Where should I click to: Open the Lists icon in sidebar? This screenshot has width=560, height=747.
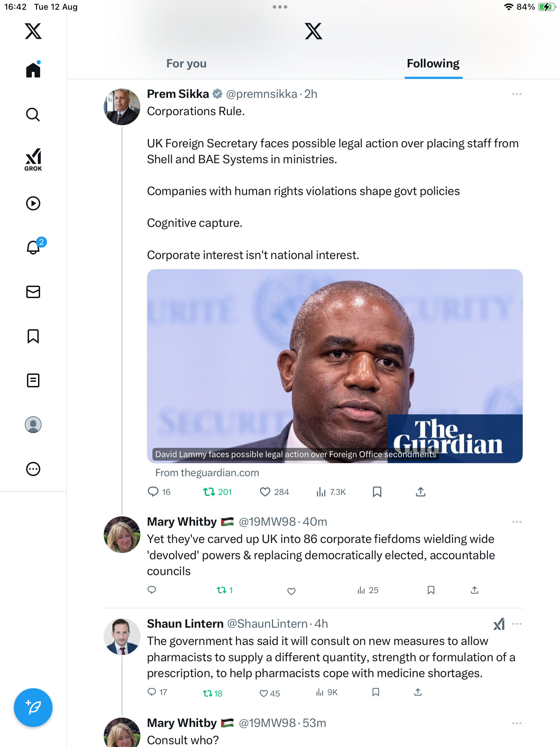(x=33, y=380)
